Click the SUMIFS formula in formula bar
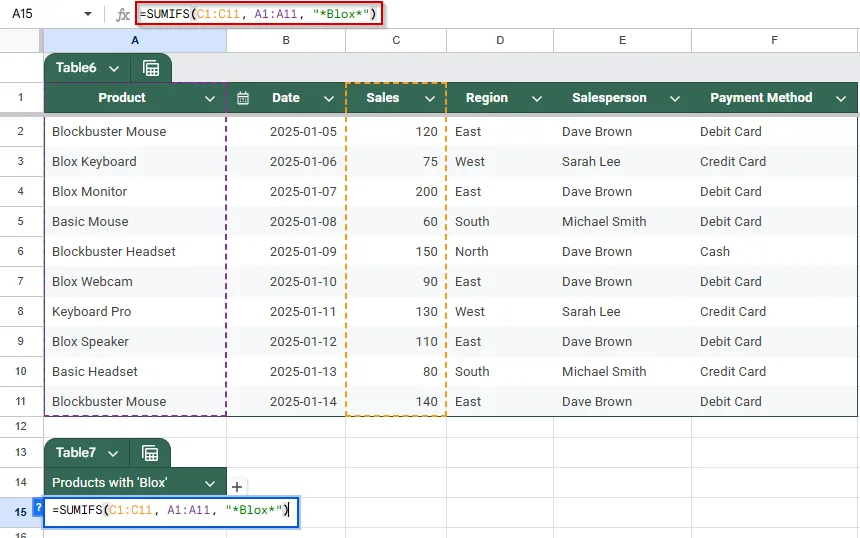The image size is (860, 538). click(x=259, y=14)
